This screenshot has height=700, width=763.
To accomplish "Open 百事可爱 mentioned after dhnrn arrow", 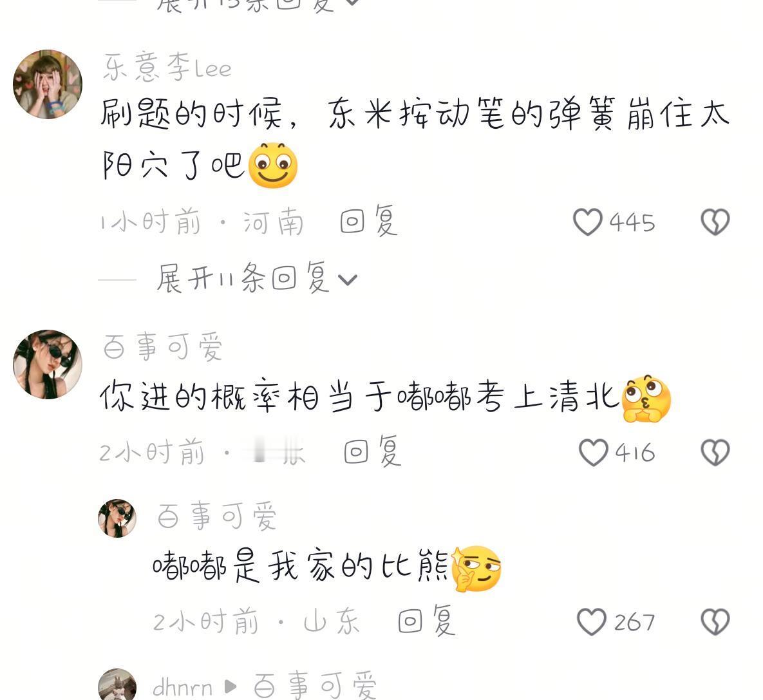I will 316,685.
